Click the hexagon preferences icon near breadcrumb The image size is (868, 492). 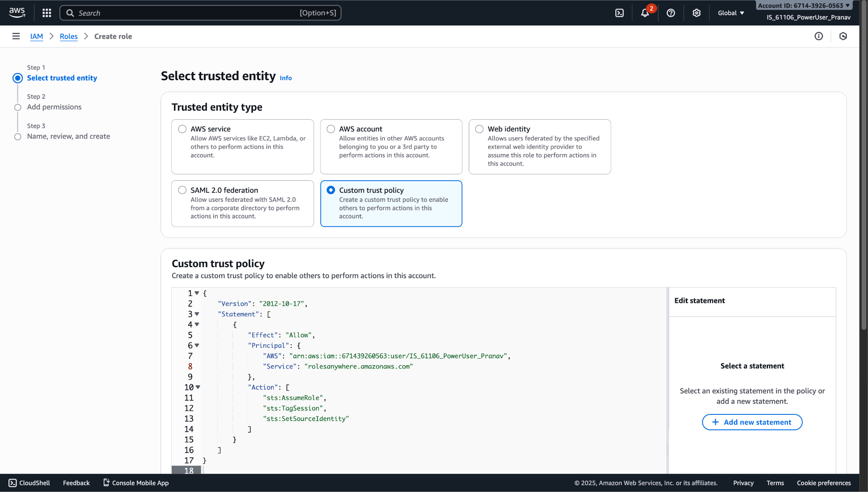[843, 36]
